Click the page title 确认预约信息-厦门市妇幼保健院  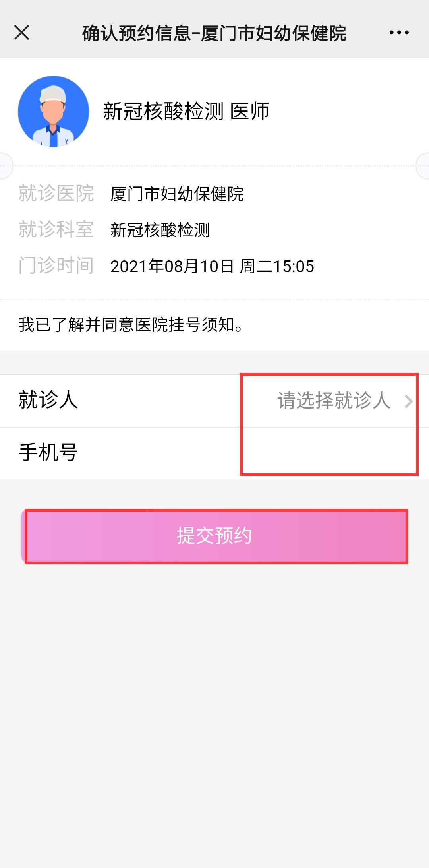[x=214, y=33]
